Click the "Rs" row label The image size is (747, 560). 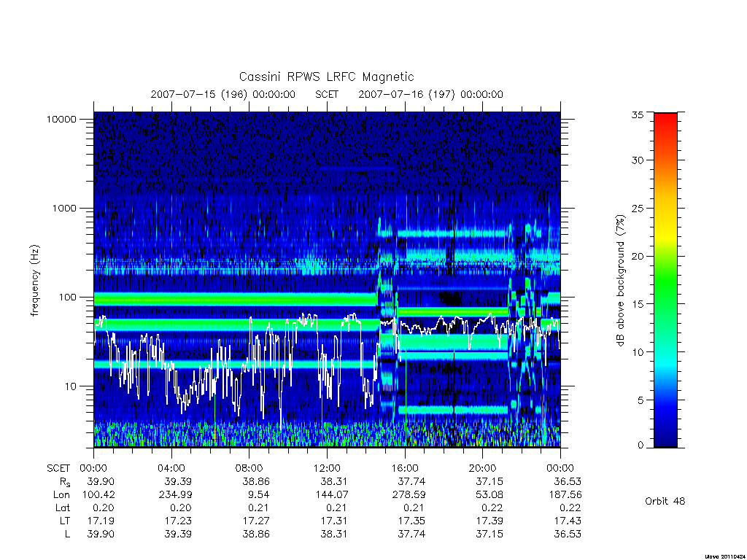pyautogui.click(x=65, y=482)
